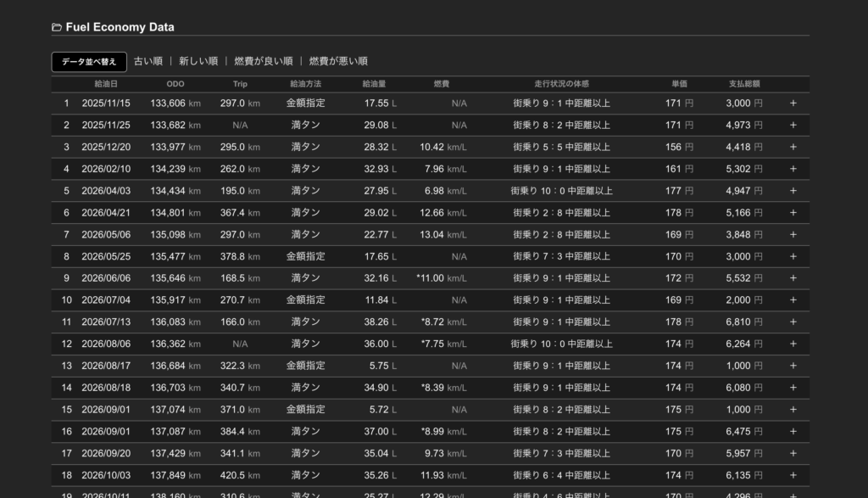
Task: Click the 給油方法 column header
Action: click(x=305, y=84)
